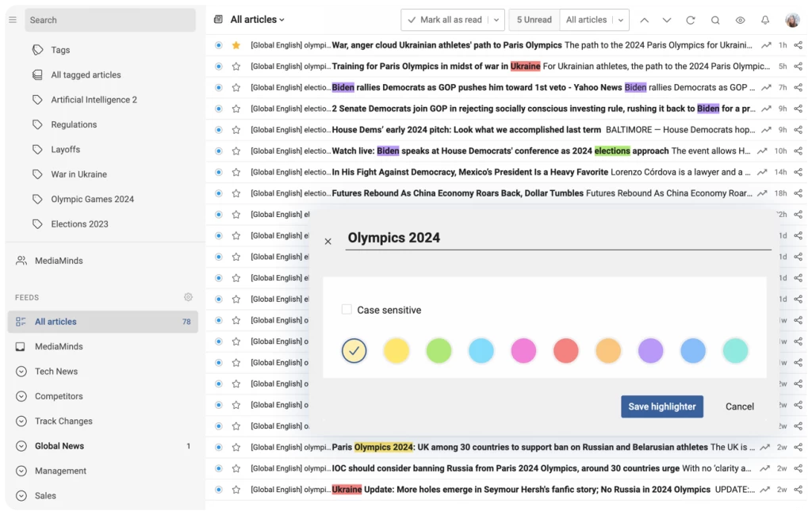Open the War in Ukraine tag
Image resolution: width=812 pixels, height=515 pixels.
click(79, 174)
